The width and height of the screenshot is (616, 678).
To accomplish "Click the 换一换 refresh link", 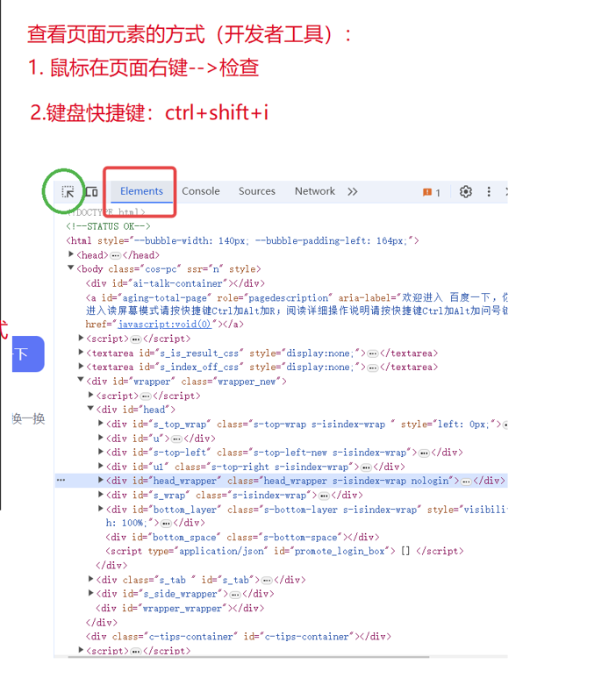I will click(29, 418).
